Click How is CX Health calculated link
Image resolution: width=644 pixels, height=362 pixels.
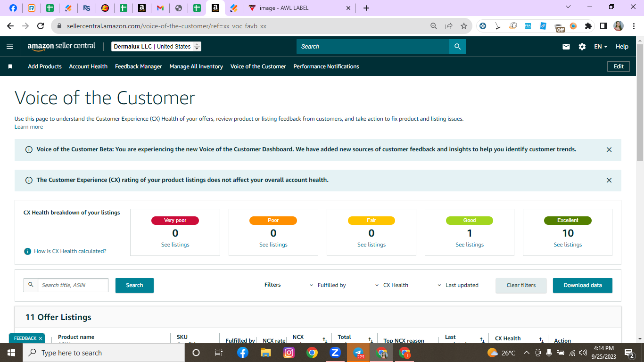[x=70, y=251]
